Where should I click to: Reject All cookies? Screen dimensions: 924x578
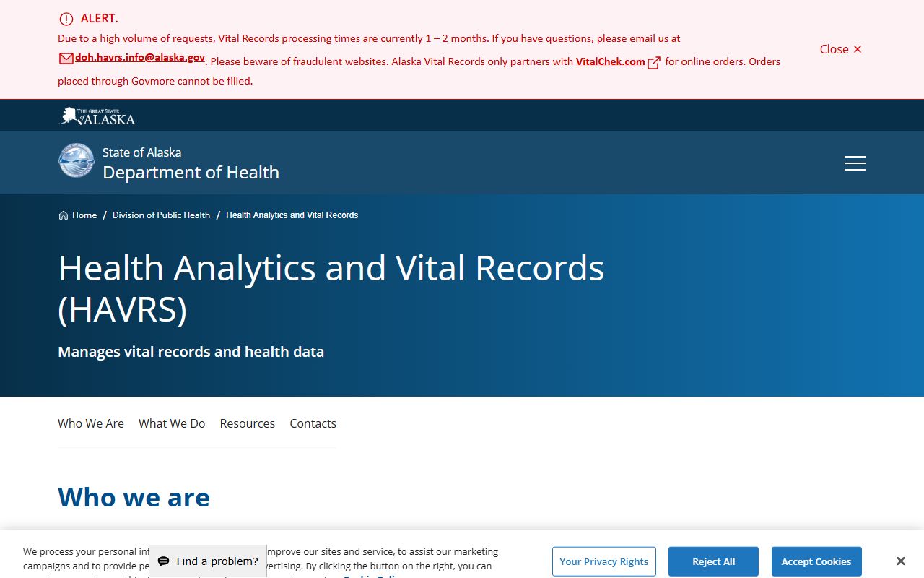pyautogui.click(x=713, y=561)
